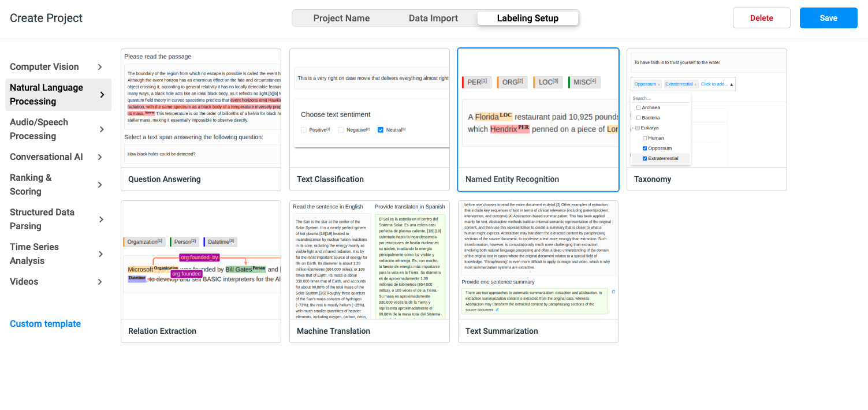The image size is (868, 410).
Task: Open the Custom template link
Action: click(x=45, y=324)
